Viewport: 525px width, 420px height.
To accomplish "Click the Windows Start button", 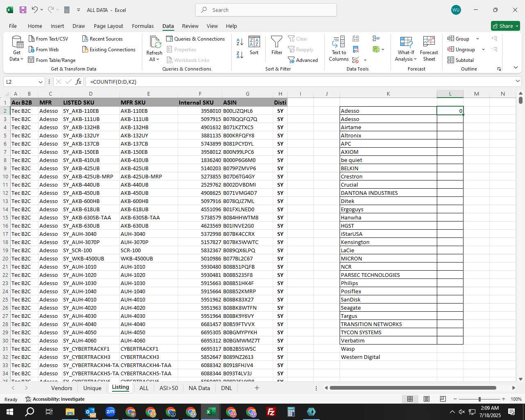I will point(10,412).
